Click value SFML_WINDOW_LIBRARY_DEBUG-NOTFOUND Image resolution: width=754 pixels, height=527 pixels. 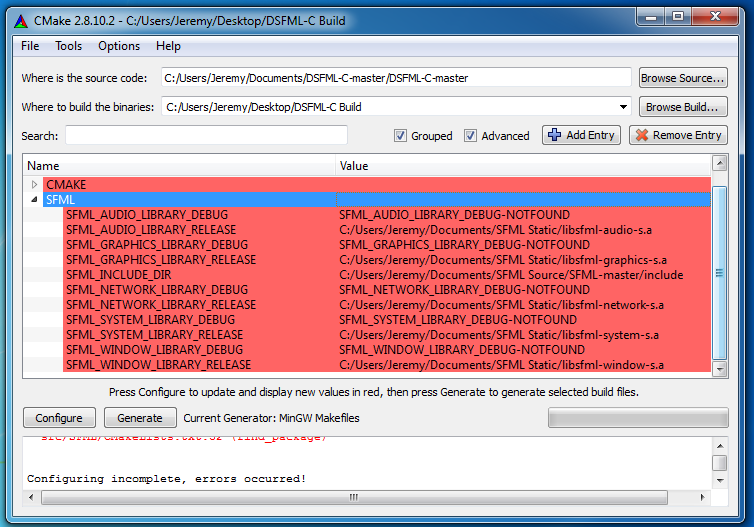click(x=462, y=350)
